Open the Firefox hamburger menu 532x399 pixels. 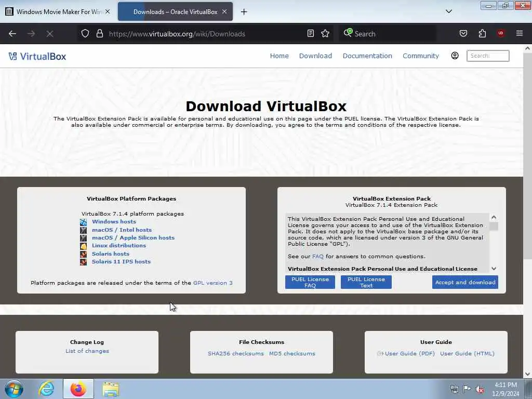pos(519,33)
